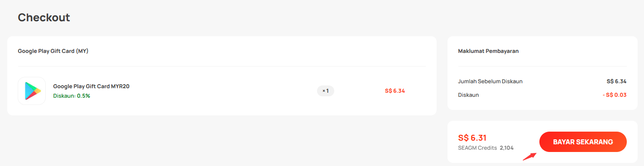644x166 pixels.
Task: Click the Checkout page heading
Action: (44, 18)
